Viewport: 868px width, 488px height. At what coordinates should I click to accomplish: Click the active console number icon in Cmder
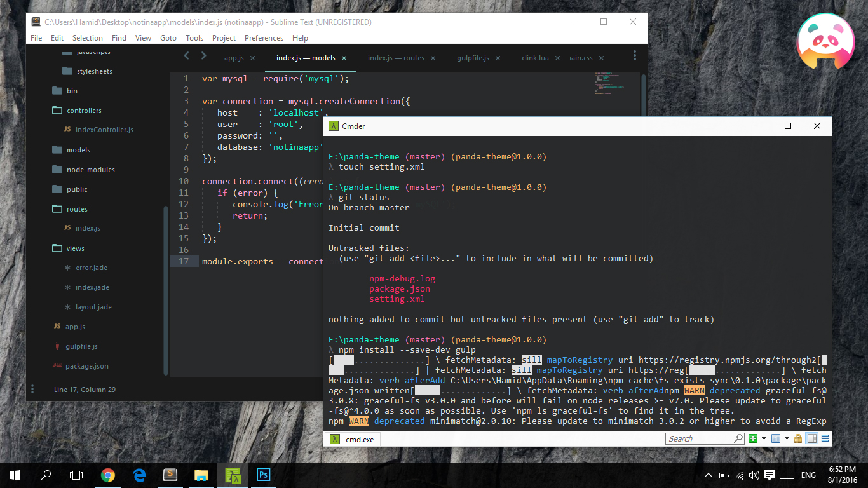coord(776,438)
